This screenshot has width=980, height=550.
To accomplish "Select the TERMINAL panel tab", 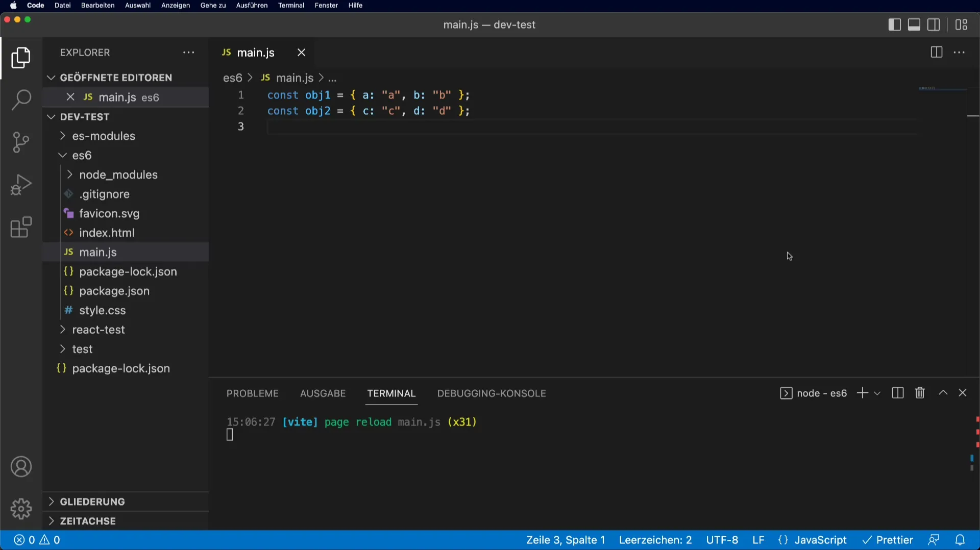I will tap(391, 393).
